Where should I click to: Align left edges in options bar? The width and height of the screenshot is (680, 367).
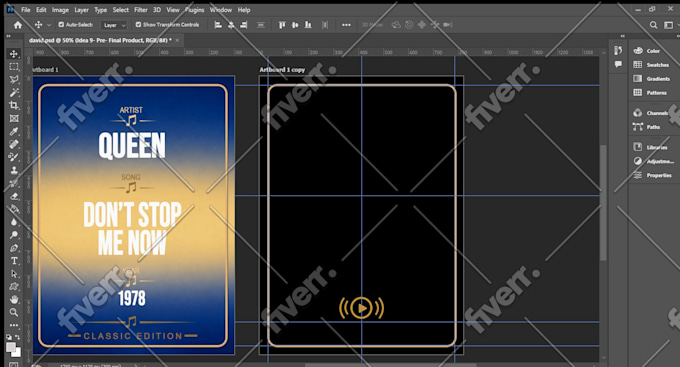tap(218, 25)
